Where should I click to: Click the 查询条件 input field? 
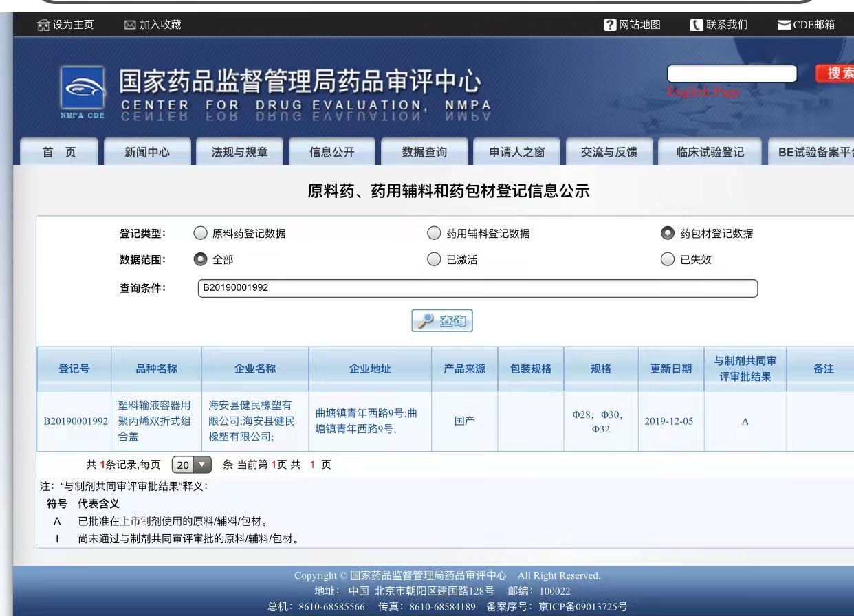477,287
